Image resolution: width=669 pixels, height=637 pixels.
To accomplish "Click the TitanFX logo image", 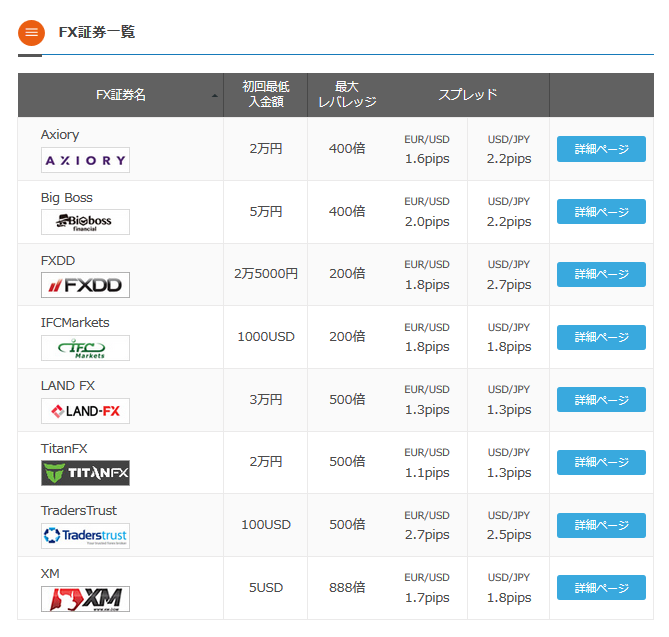I will [x=85, y=473].
